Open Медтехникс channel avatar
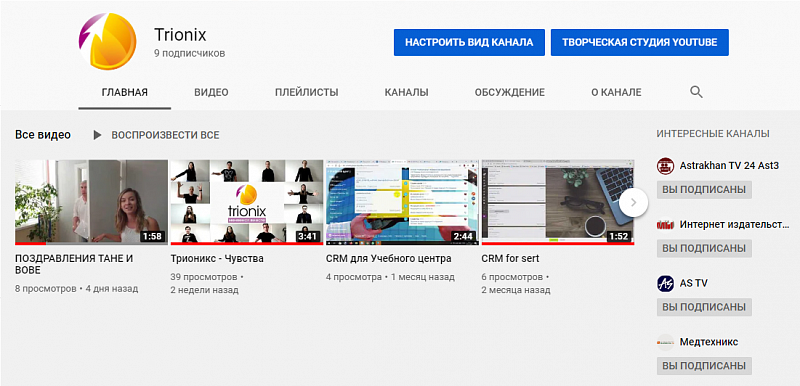Screen dimensions: 800x386 point(665,342)
